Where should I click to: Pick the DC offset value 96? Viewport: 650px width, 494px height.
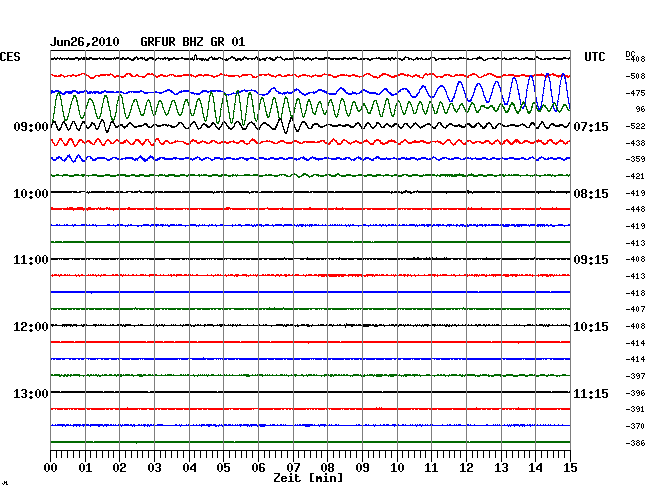pyautogui.click(x=640, y=109)
